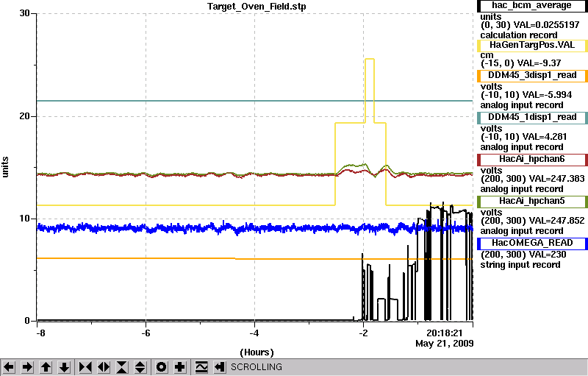The height and width of the screenshot is (376, 588).
Task: Click the wavy-line graph mode icon
Action: (201, 367)
